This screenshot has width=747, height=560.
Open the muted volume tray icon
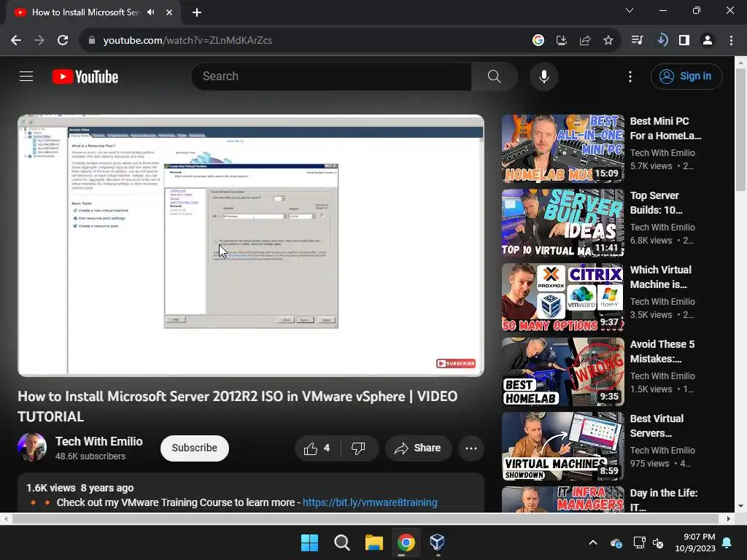[x=659, y=542]
